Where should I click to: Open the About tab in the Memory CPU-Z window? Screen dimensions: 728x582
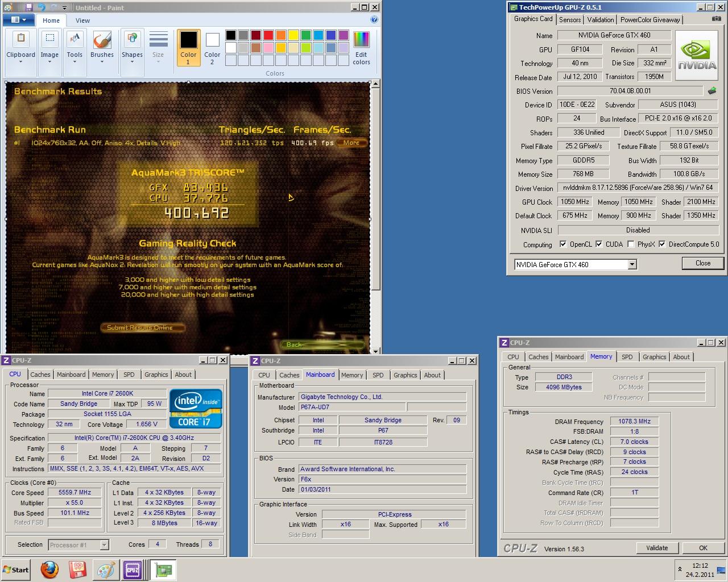pyautogui.click(x=681, y=357)
